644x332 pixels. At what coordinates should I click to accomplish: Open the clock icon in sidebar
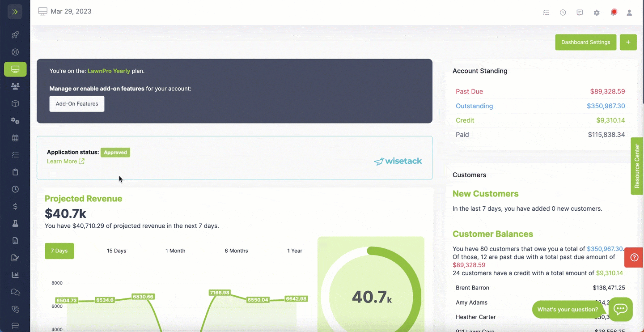coord(15,189)
